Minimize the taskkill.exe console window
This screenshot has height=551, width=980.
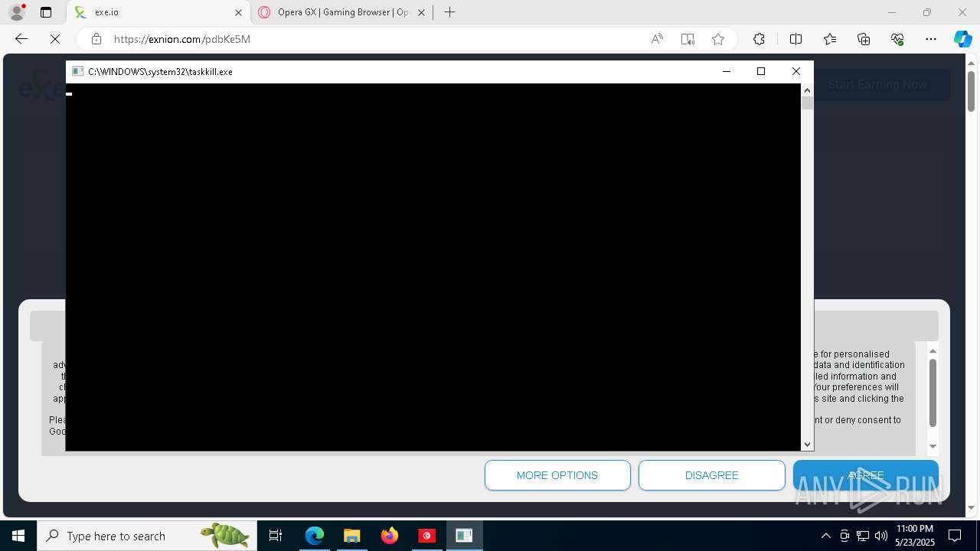click(x=726, y=71)
